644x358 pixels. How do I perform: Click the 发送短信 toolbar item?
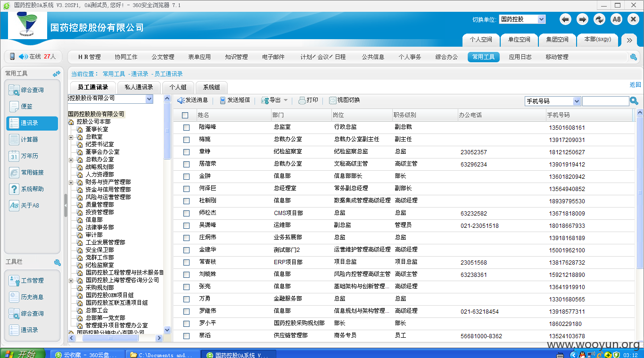tap(235, 100)
